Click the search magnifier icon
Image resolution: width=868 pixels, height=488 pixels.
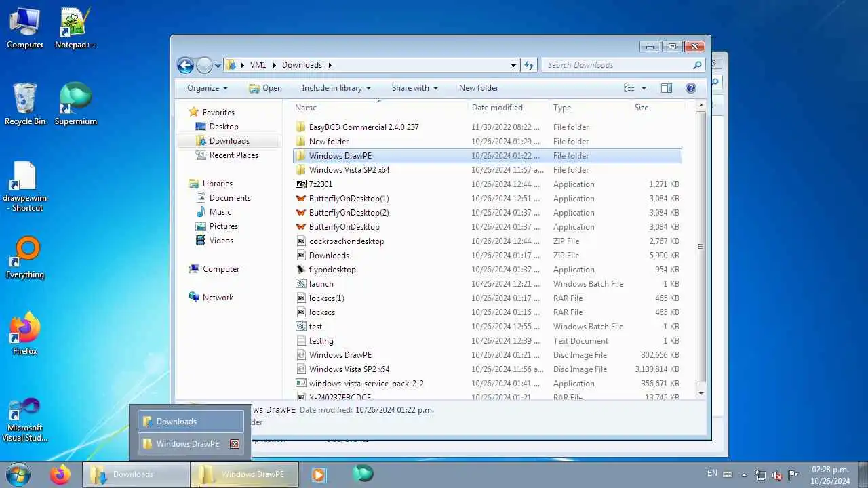(697, 65)
